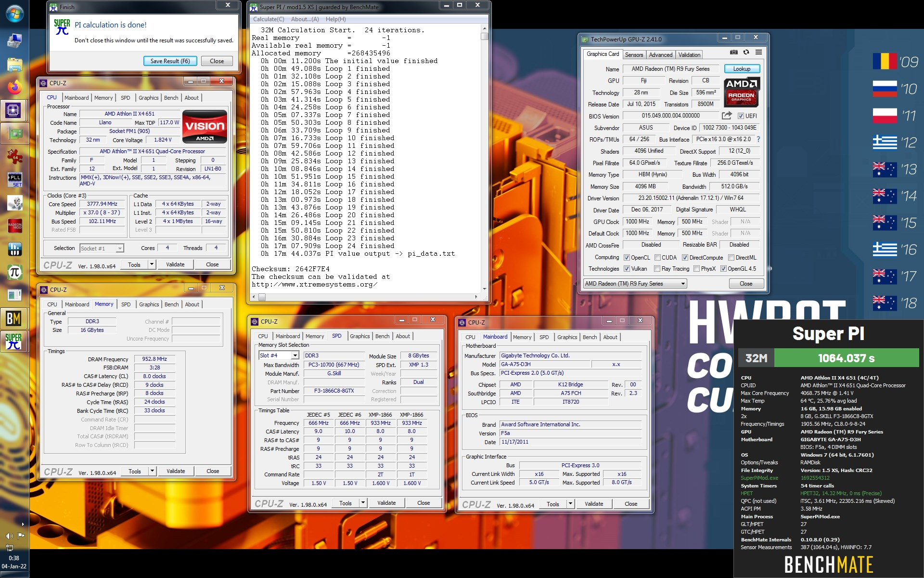Screen dimensions: 924x578
Task: Click the blue bars monitoring taskbar icon
Action: coord(14,249)
